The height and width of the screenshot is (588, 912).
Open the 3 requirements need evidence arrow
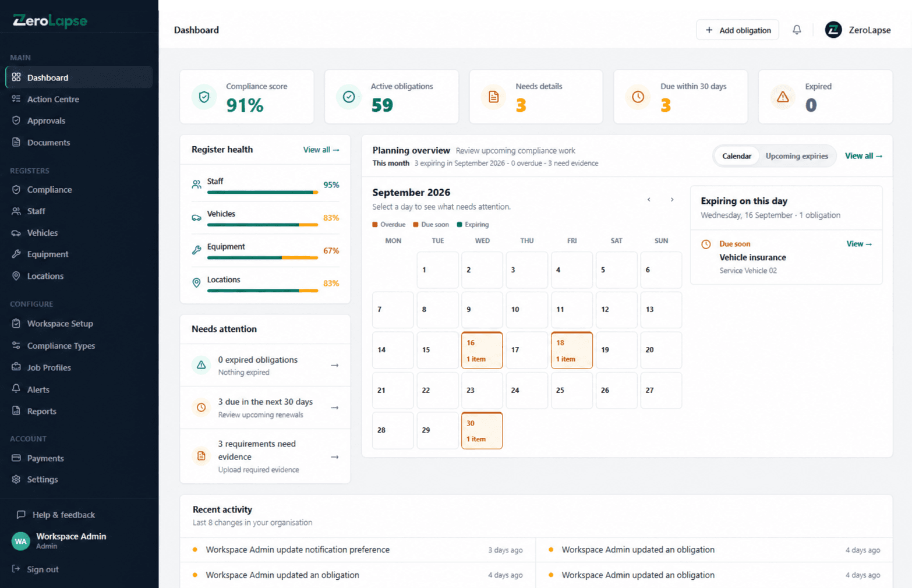tap(335, 457)
